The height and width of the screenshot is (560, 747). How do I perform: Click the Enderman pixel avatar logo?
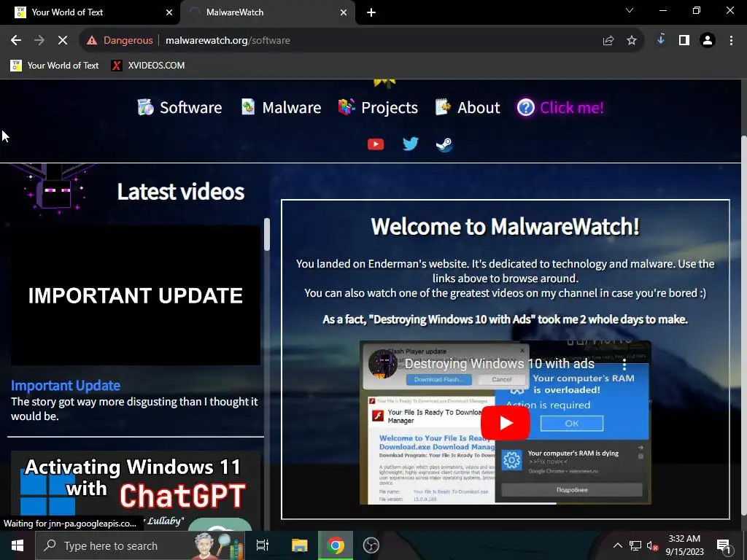click(x=54, y=189)
